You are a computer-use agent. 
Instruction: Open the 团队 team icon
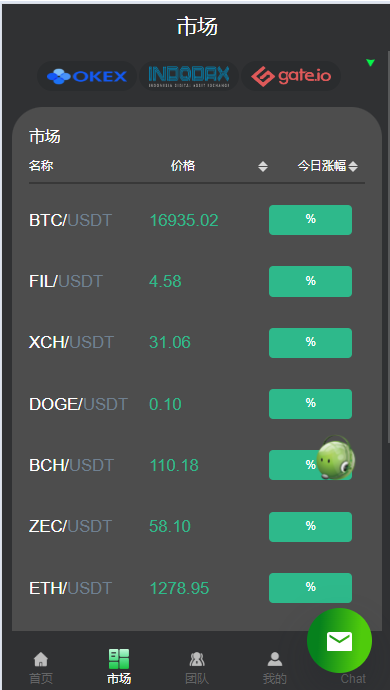tap(197, 659)
